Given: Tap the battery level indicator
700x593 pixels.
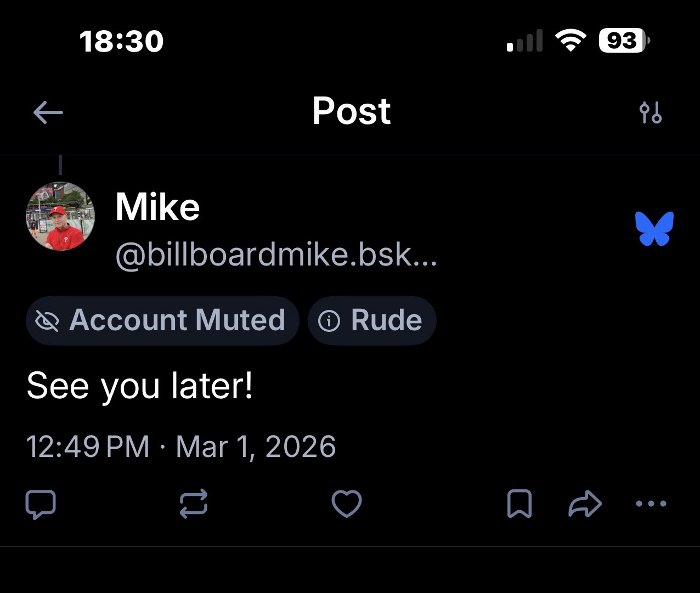Looking at the screenshot, I should [624, 41].
